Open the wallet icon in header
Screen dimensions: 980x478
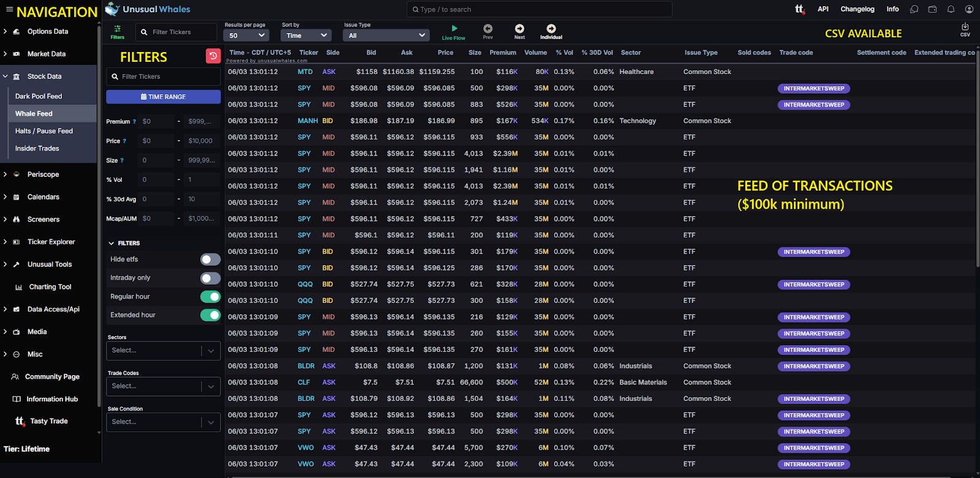click(932, 9)
